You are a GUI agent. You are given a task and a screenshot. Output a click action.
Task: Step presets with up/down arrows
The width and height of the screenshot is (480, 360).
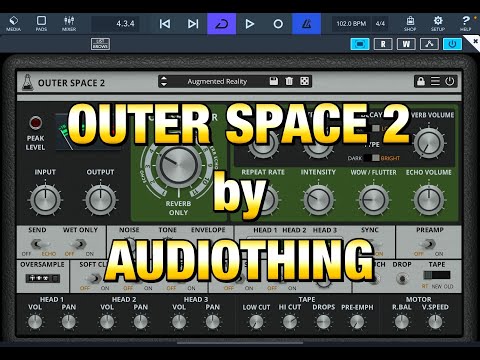164,81
